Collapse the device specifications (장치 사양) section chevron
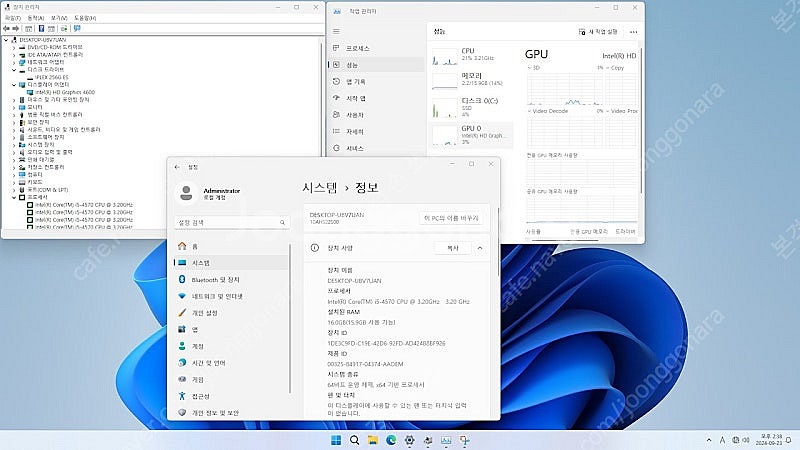 click(480, 248)
